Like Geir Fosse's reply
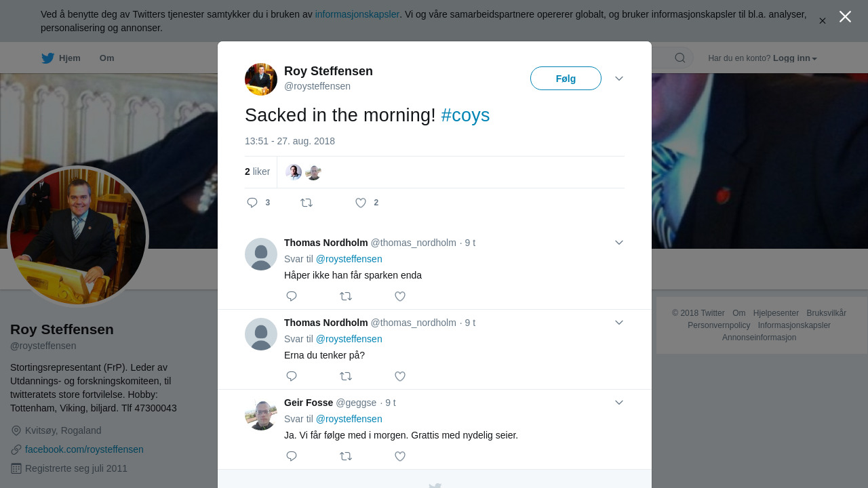This screenshot has height=488, width=868. (400, 456)
